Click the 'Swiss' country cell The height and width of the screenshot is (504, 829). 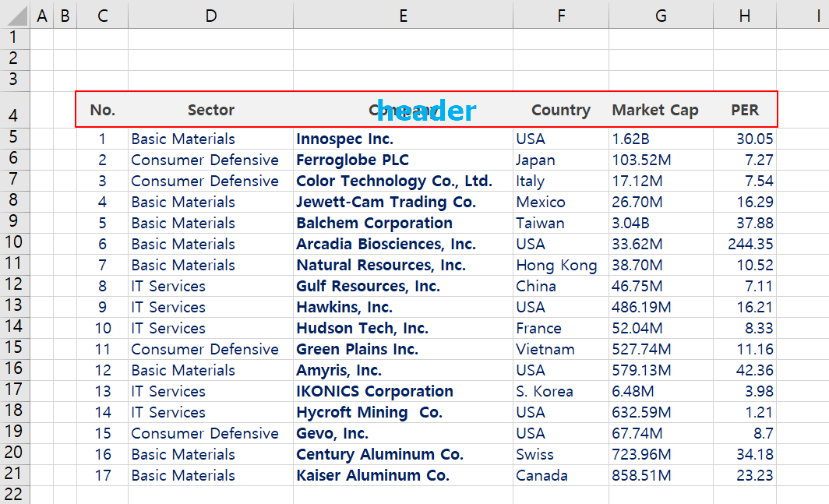coord(560,454)
